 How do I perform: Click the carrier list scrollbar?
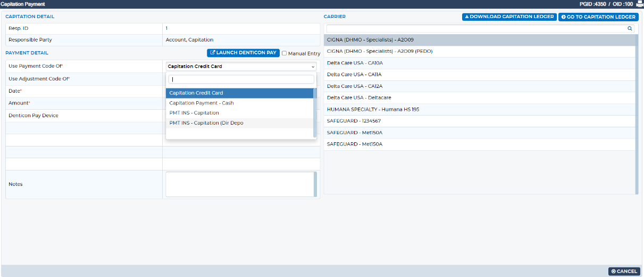click(637, 114)
